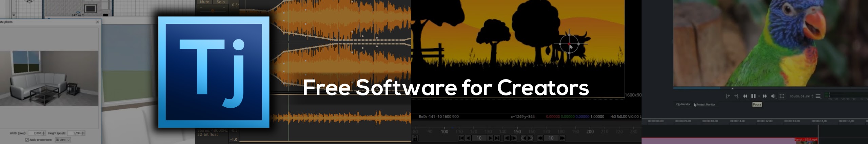This screenshot has height=144, width=868.
Task: Click the frame increment field showing 10
Action: (551, 138)
